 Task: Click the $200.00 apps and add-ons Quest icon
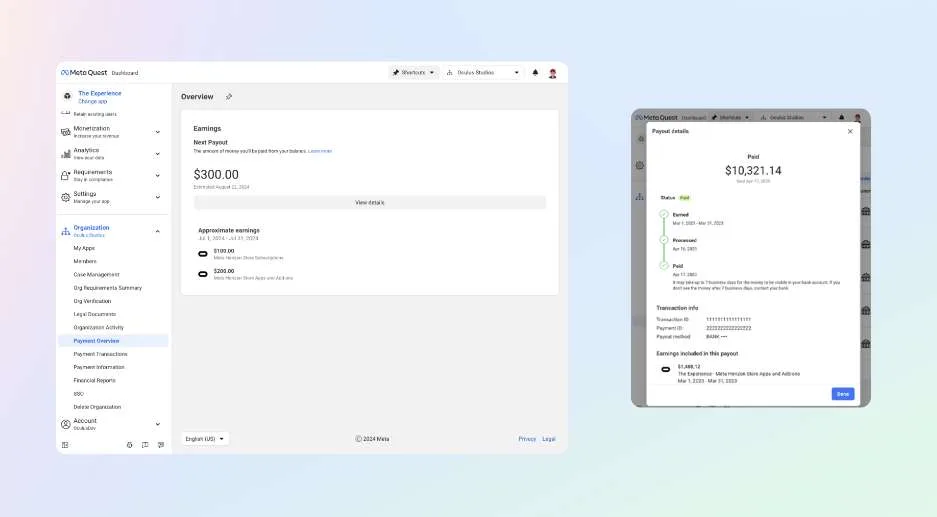click(203, 274)
